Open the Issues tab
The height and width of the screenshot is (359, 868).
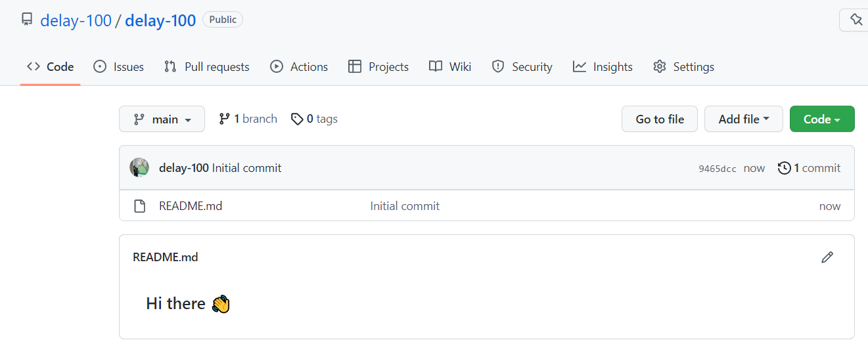point(118,66)
